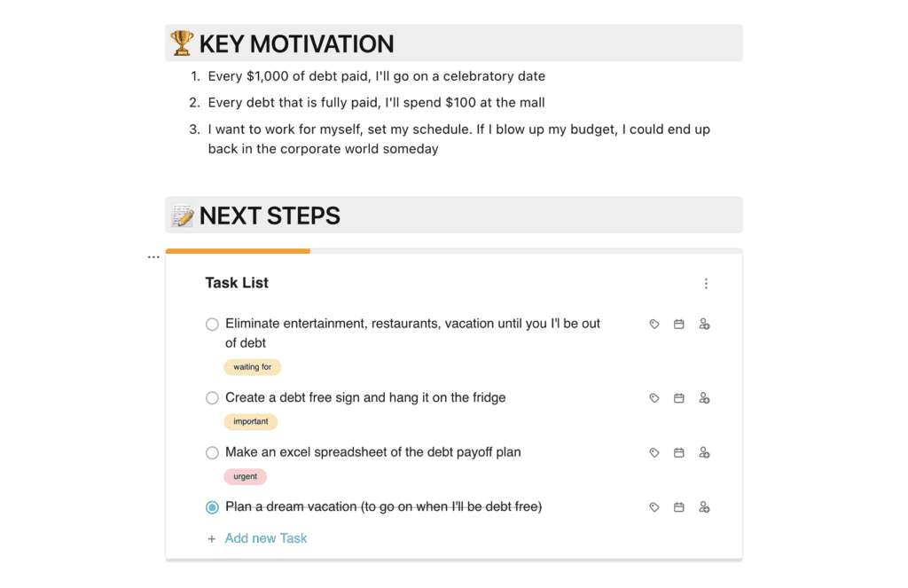Mark "Make an excel spreadsheet" task as complete
The width and height of the screenshot is (908, 588).
click(x=212, y=452)
